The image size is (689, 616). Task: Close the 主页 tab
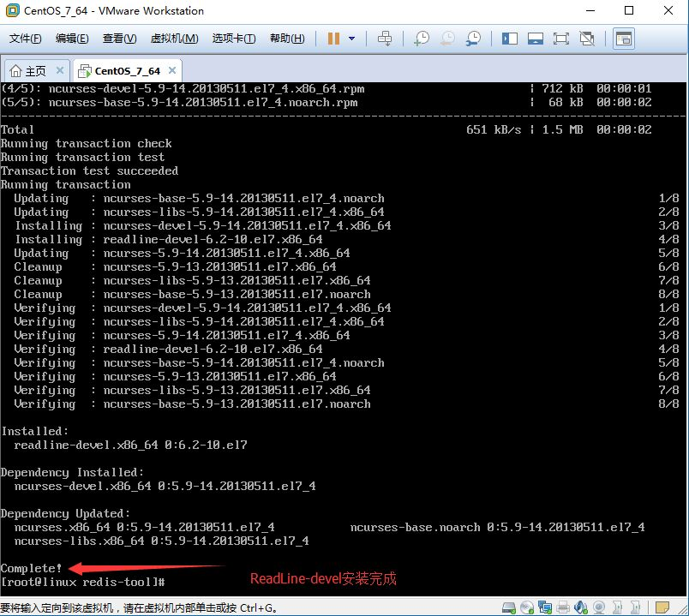tap(60, 70)
